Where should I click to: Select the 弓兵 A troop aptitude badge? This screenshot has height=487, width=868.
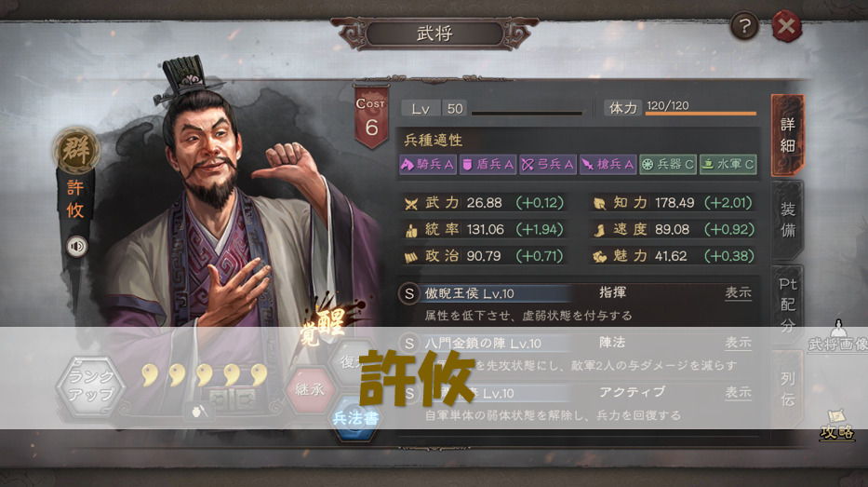point(547,164)
